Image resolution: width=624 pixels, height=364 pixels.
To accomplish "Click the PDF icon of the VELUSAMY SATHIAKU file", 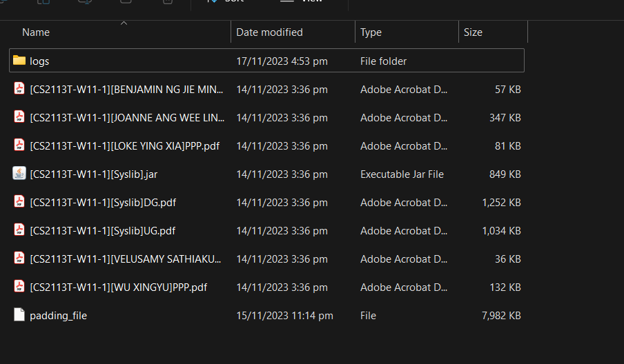I will click(x=19, y=258).
